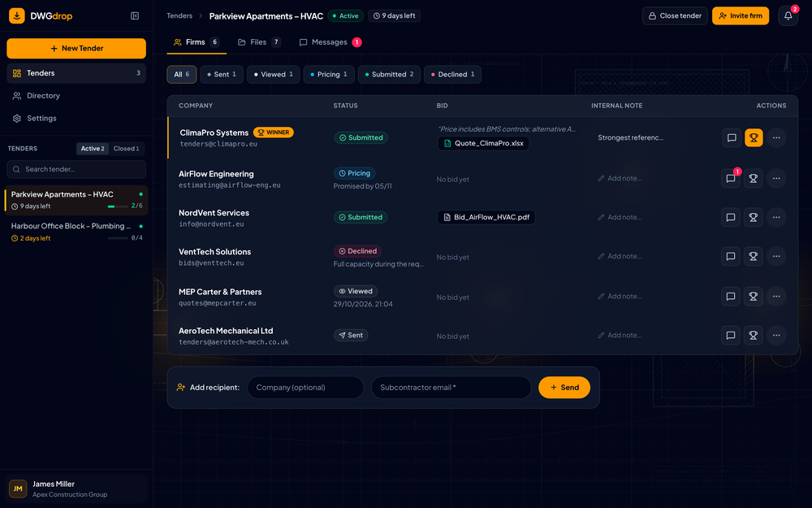Click the Subcontractor email field

coord(451,388)
